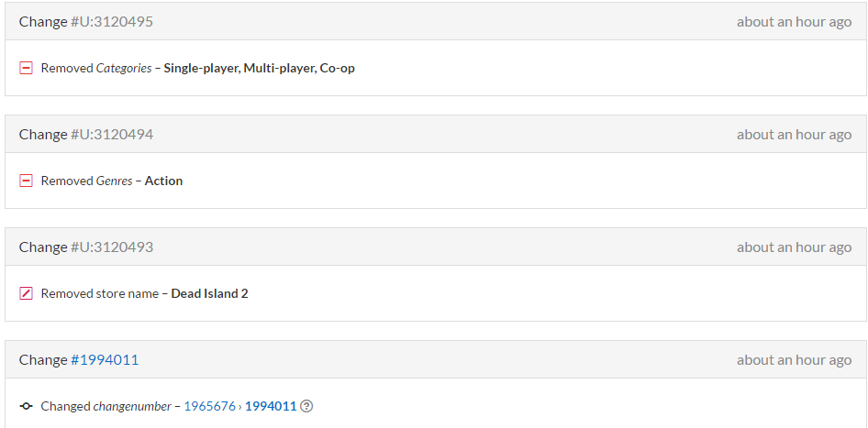Viewport: 868px width, 428px height.
Task: Click the Change #U:3120495 header title
Action: 86,21
